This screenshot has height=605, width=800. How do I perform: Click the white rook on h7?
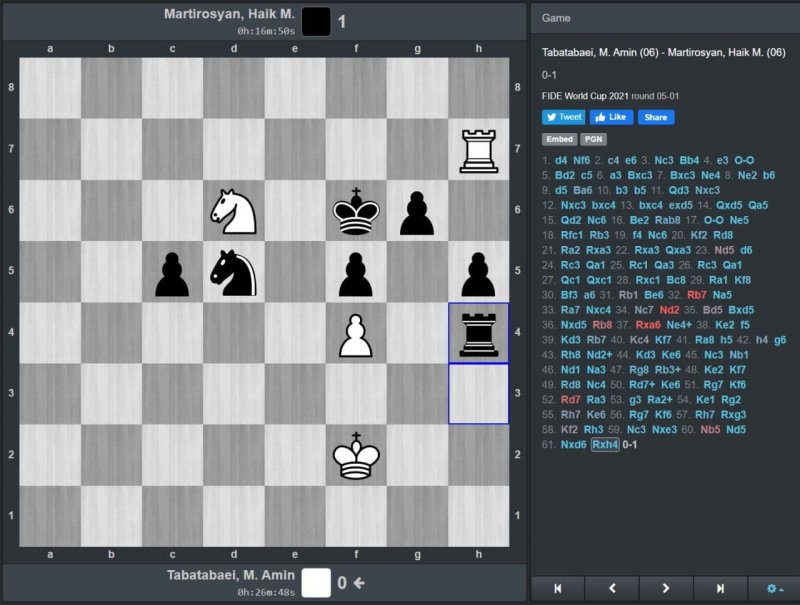[x=478, y=150]
